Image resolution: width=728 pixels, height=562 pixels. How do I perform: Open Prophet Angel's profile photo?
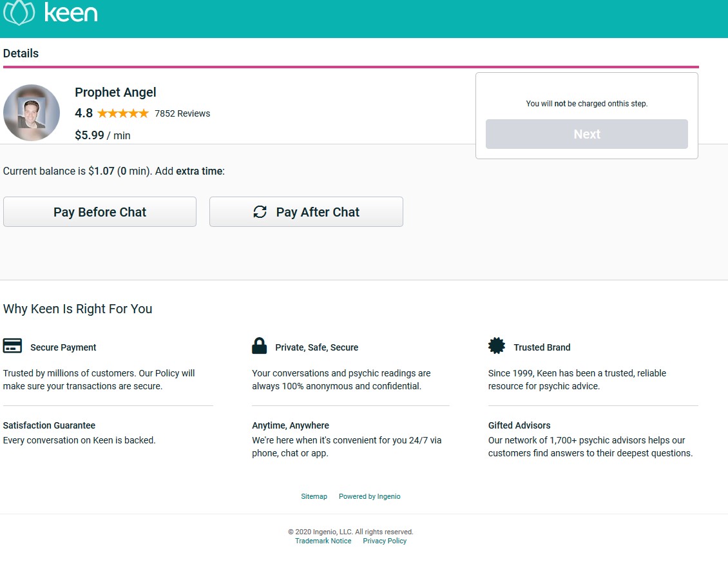pyautogui.click(x=32, y=113)
